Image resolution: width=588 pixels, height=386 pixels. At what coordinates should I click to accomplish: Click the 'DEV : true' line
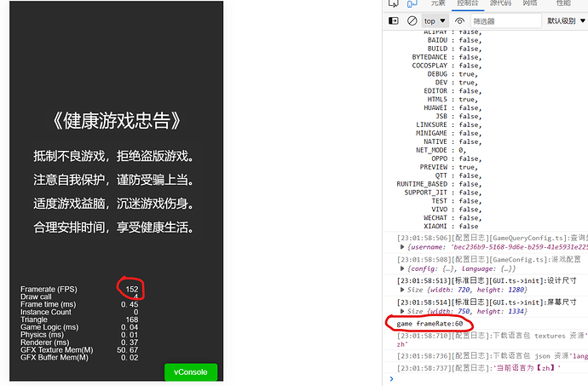[x=457, y=83]
